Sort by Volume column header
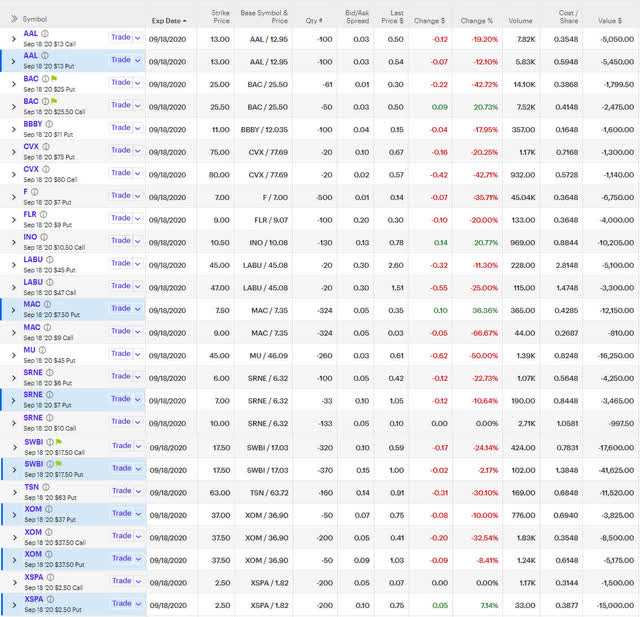The image size is (640, 617). coord(520,21)
